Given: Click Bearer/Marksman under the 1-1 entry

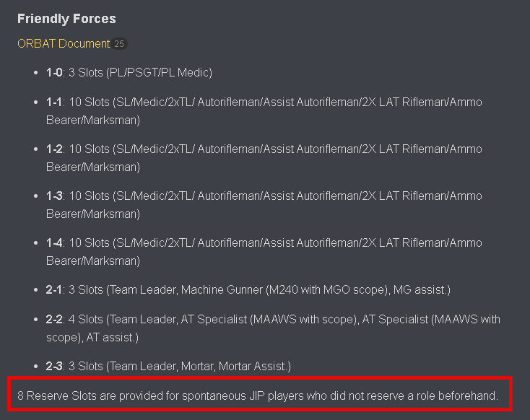Looking at the screenshot, I should (93, 120).
